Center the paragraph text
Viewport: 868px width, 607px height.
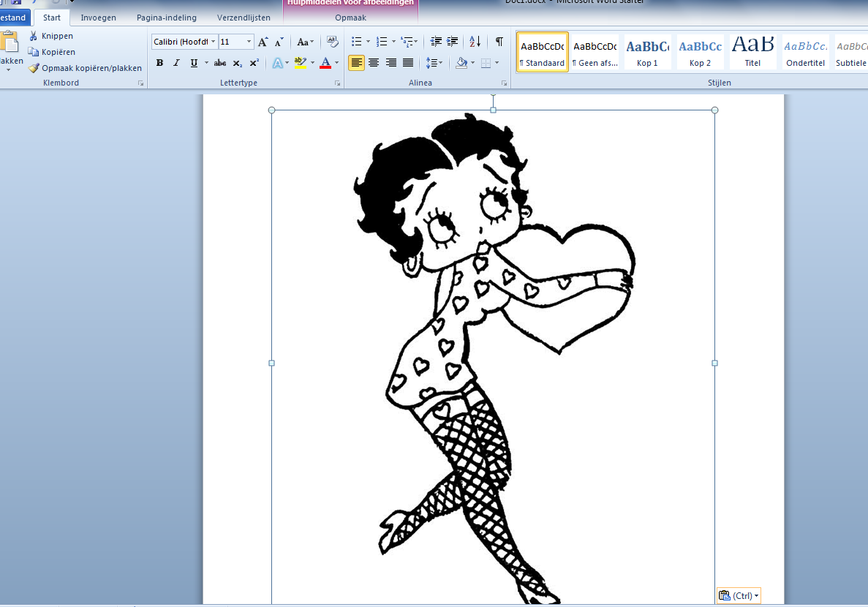374,63
